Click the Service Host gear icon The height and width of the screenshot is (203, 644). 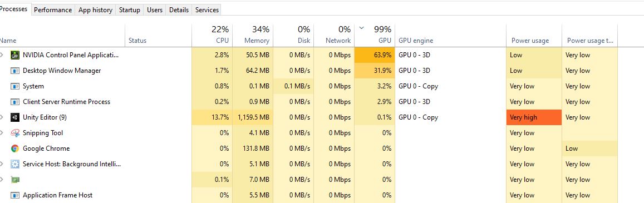pyautogui.click(x=15, y=164)
